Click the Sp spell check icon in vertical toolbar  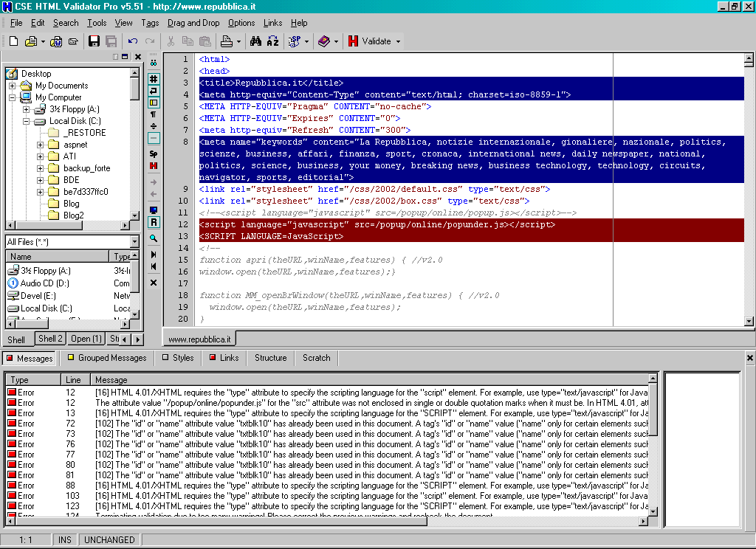click(x=154, y=153)
